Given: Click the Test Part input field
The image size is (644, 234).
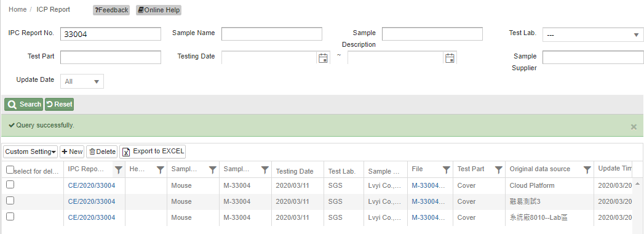Looking at the screenshot, I should [111, 57].
